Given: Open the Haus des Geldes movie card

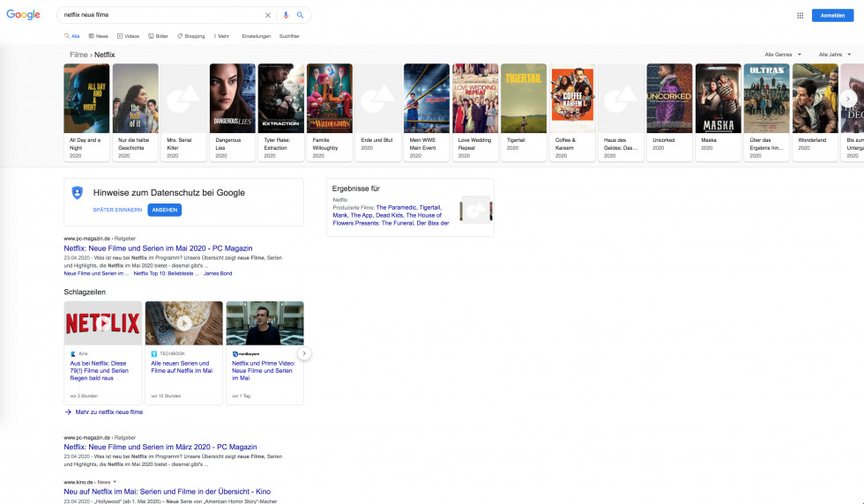Looking at the screenshot, I should [621, 113].
